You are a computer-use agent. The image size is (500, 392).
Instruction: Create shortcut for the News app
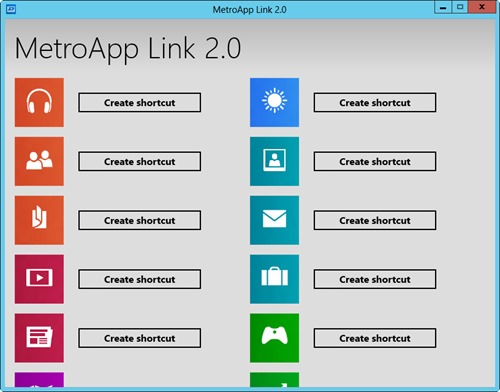click(x=140, y=338)
